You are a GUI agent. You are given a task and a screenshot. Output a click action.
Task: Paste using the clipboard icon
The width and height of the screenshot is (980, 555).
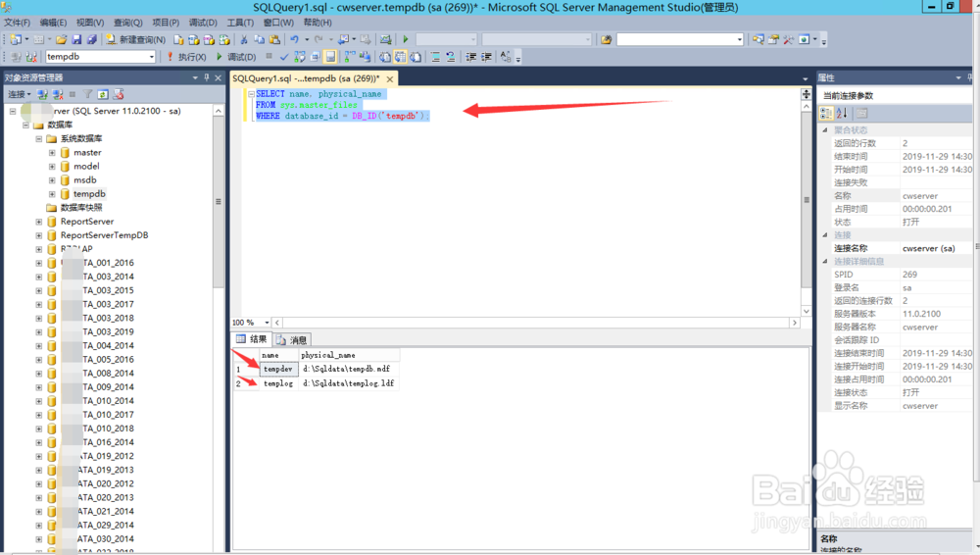click(x=274, y=39)
